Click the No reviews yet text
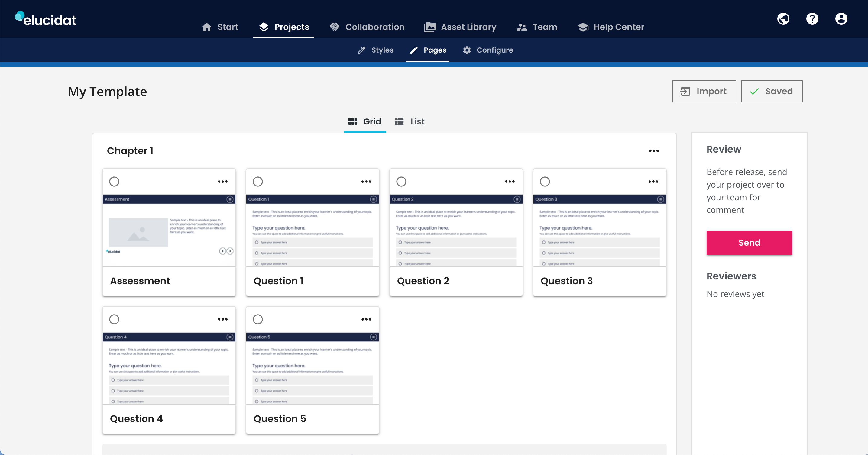Image resolution: width=868 pixels, height=455 pixels. point(735,294)
